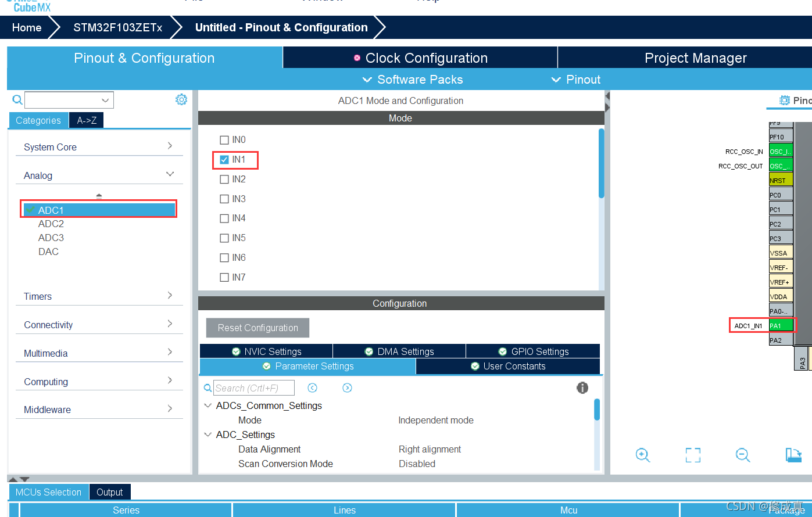
Task: Switch to A->Z peripheral list tab
Action: [87, 120]
